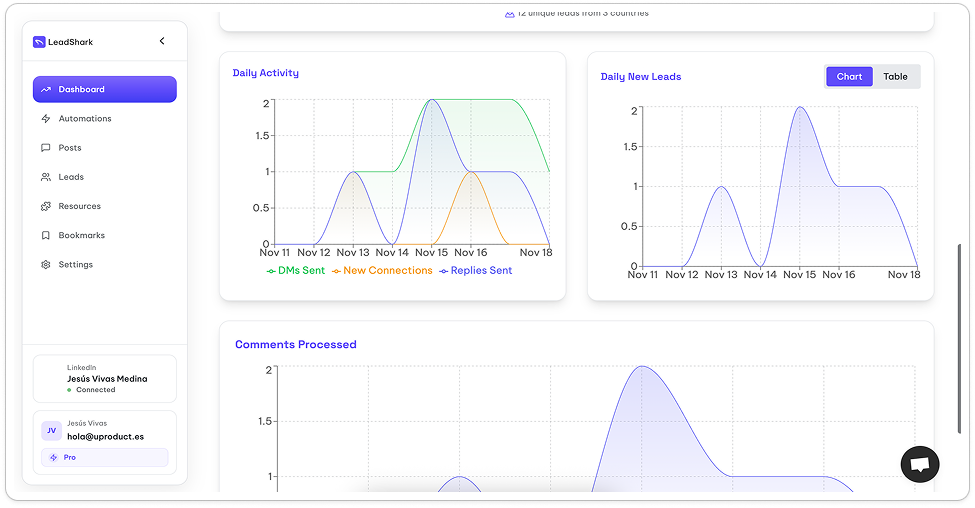Open the chat support bubble
The width and height of the screenshot is (975, 508).
pos(920,464)
